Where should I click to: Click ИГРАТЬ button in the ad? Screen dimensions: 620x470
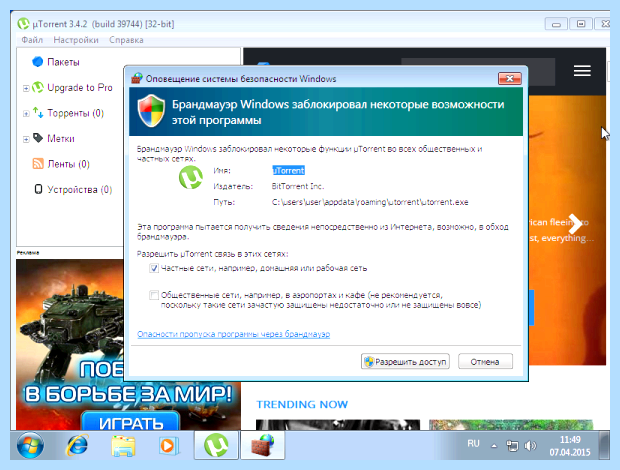[130, 423]
